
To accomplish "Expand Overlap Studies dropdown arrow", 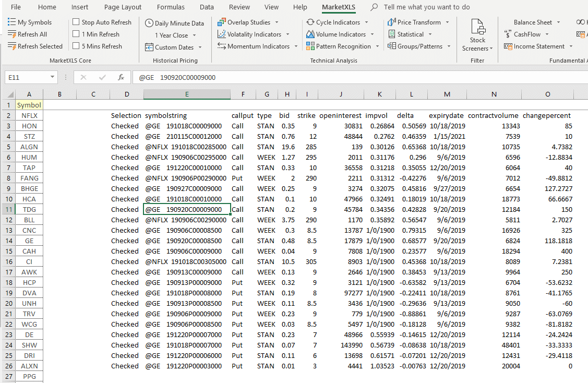I will click(x=277, y=22).
